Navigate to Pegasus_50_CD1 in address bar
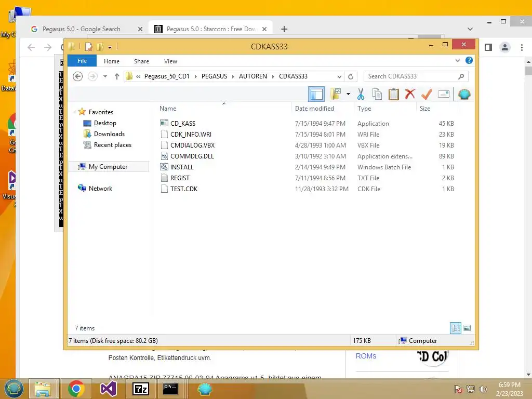Viewport: 532px width, 399px height. (x=167, y=76)
